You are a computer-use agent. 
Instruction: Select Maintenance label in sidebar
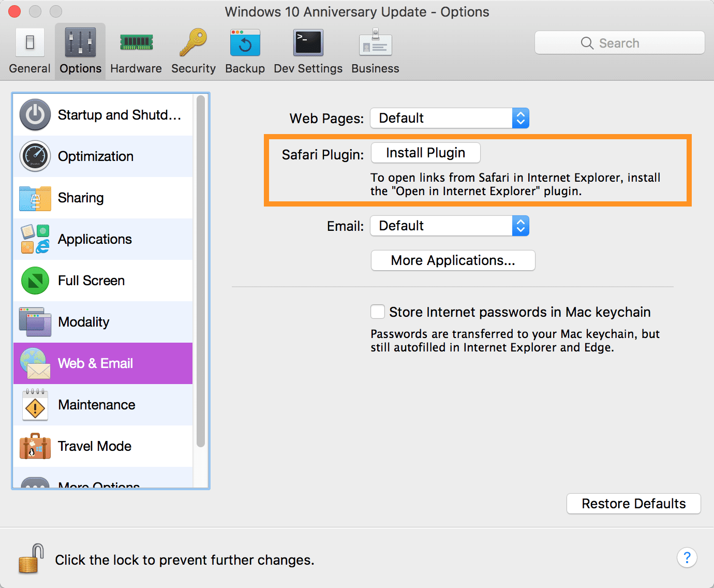coord(97,405)
